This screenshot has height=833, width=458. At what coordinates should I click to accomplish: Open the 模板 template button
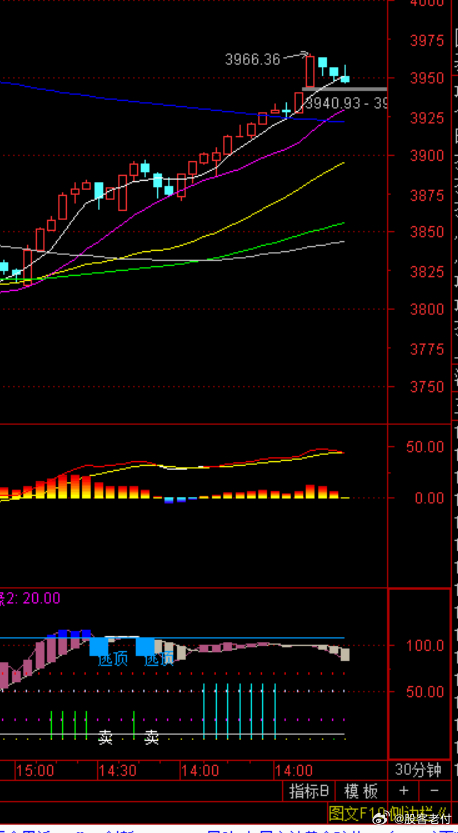pyautogui.click(x=361, y=791)
